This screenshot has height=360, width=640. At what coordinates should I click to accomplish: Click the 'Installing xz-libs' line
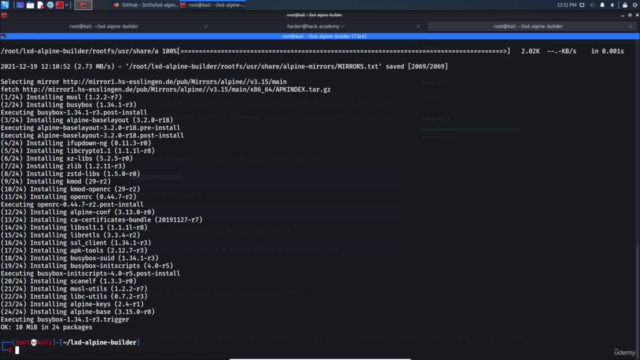point(67,158)
